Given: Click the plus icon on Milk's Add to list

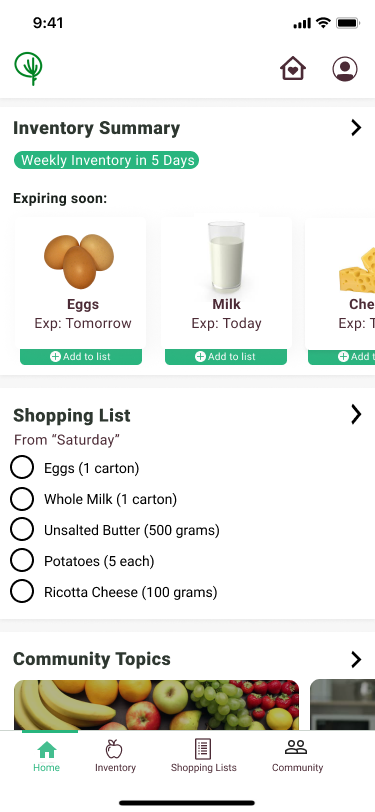Looking at the screenshot, I should (x=200, y=357).
